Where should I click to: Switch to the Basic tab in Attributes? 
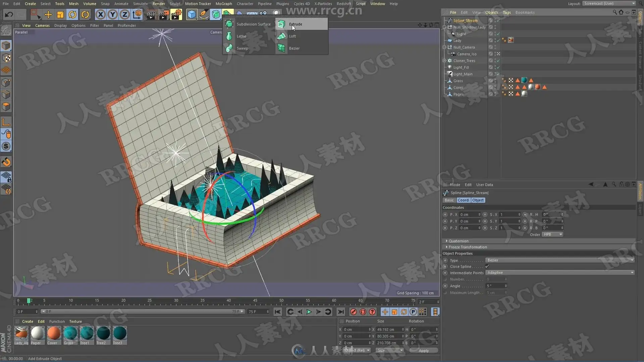tap(449, 200)
